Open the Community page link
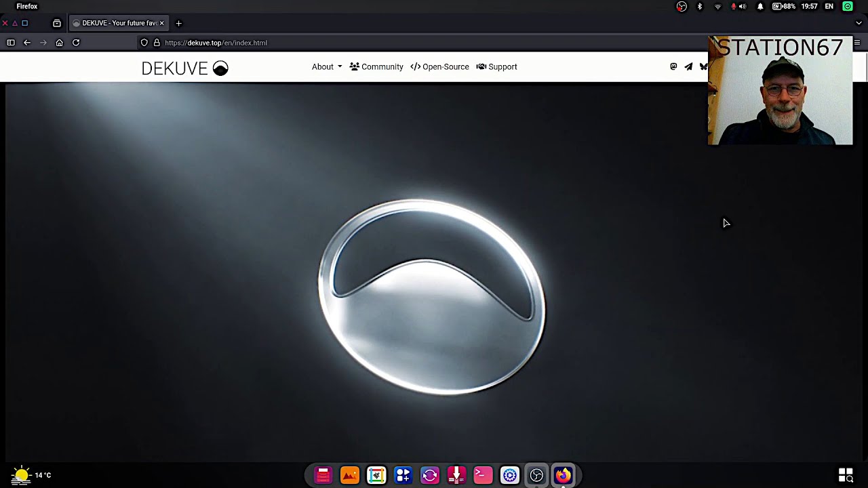This screenshot has width=868, height=488. tap(376, 66)
